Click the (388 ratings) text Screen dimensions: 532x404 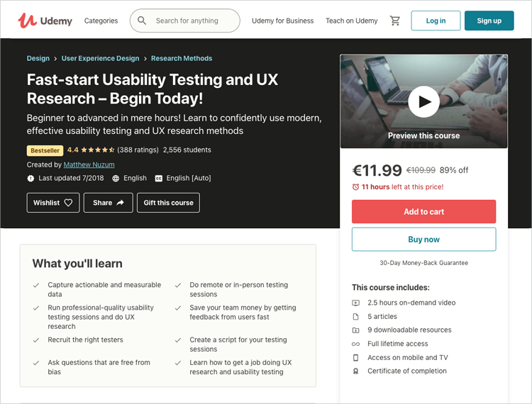(x=138, y=150)
